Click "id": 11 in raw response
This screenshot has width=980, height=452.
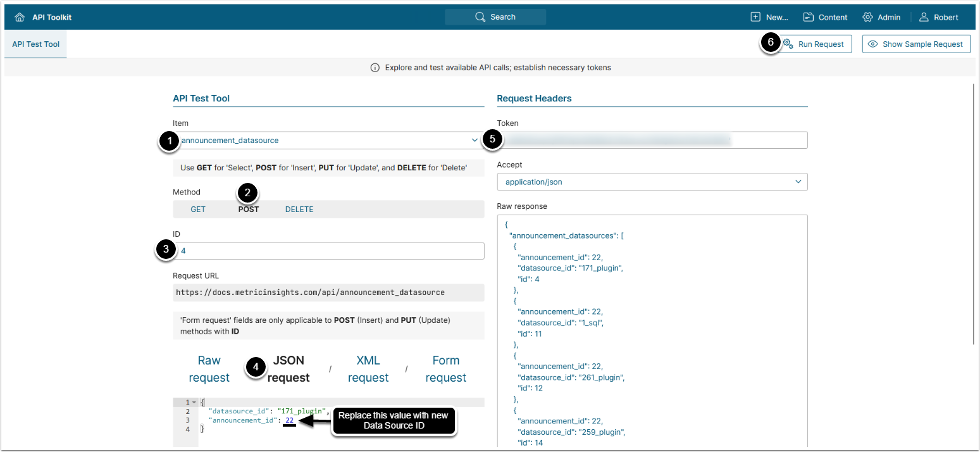pyautogui.click(x=530, y=334)
